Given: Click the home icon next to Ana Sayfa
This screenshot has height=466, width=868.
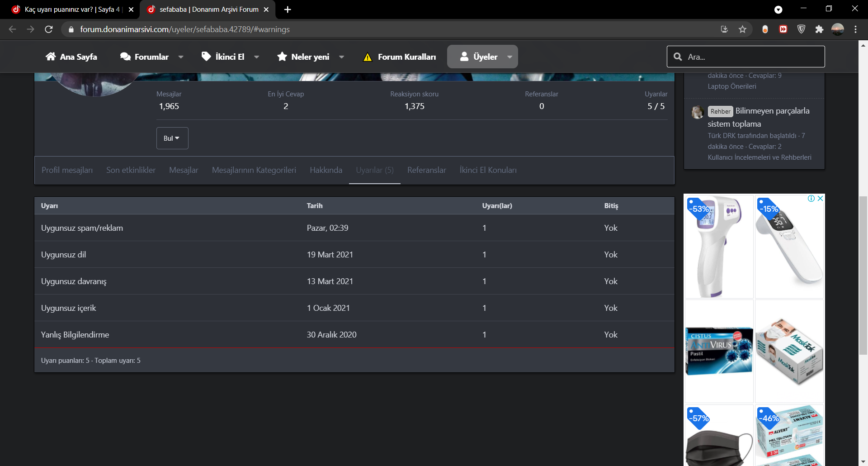Looking at the screenshot, I should (x=51, y=57).
